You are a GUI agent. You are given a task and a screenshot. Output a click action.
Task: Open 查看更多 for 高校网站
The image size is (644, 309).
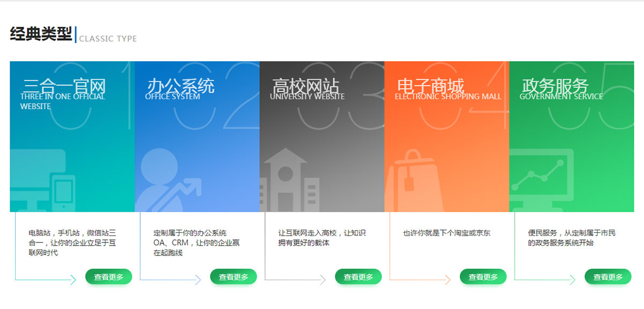pos(358,277)
